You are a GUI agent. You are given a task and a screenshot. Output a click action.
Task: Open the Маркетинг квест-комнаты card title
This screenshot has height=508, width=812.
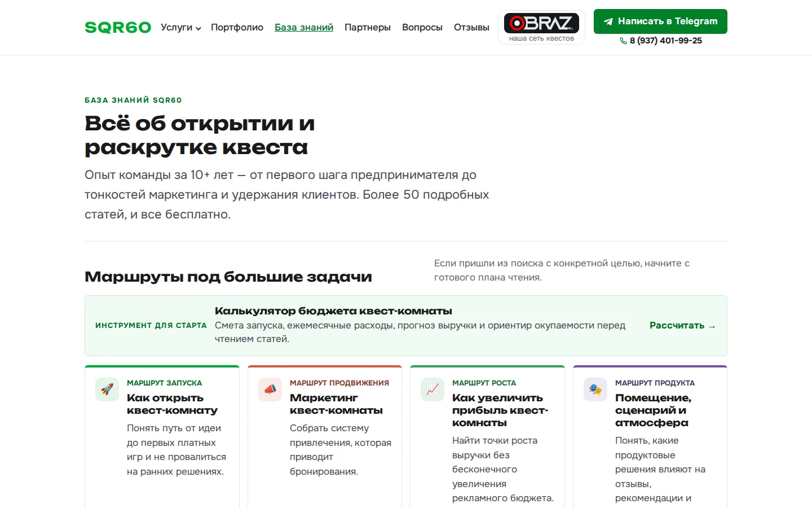point(336,404)
